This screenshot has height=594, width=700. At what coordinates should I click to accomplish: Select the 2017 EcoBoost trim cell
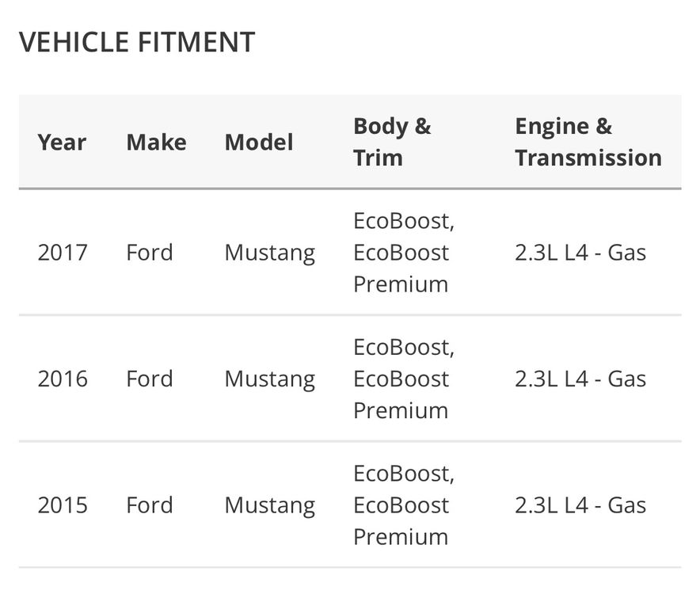coord(404,253)
